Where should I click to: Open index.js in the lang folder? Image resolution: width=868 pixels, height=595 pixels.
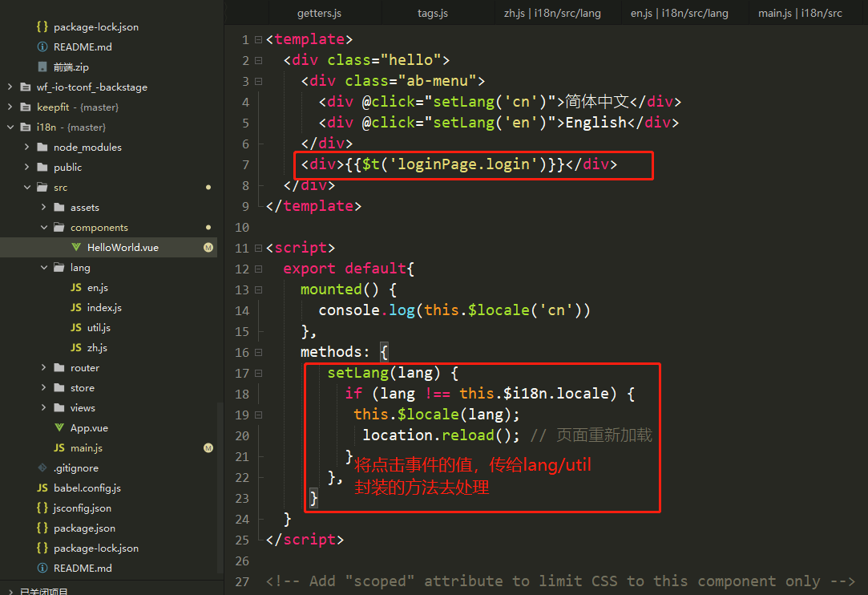click(104, 307)
